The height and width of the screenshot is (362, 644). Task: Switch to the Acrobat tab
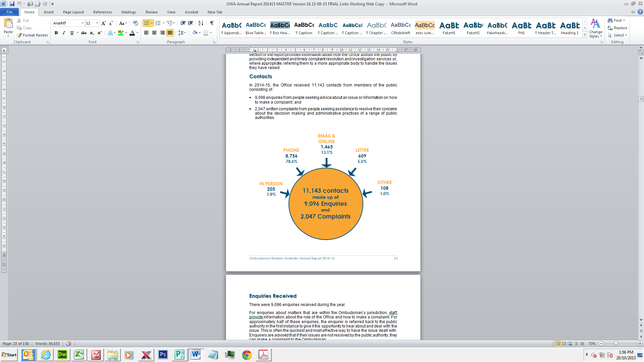pyautogui.click(x=192, y=12)
